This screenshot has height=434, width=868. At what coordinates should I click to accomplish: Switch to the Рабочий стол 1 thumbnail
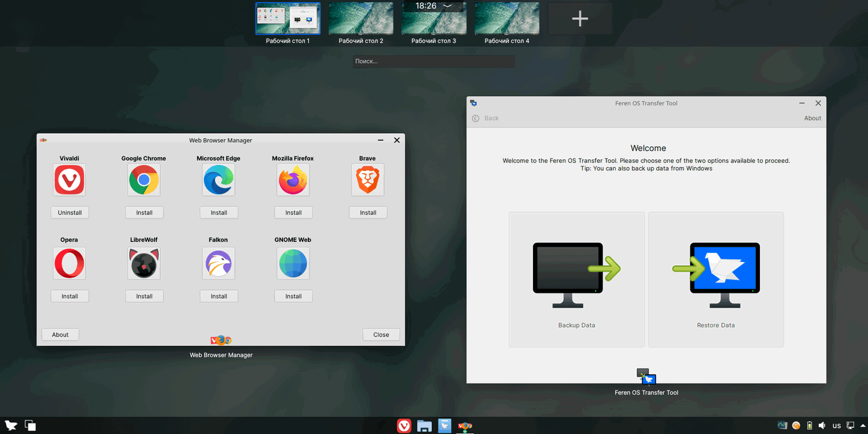tap(288, 19)
